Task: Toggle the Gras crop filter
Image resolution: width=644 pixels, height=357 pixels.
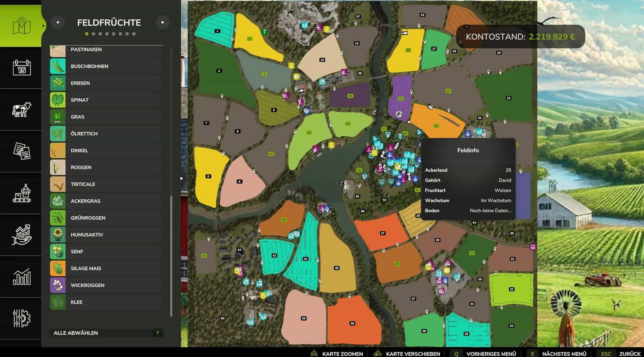Action: click(106, 117)
